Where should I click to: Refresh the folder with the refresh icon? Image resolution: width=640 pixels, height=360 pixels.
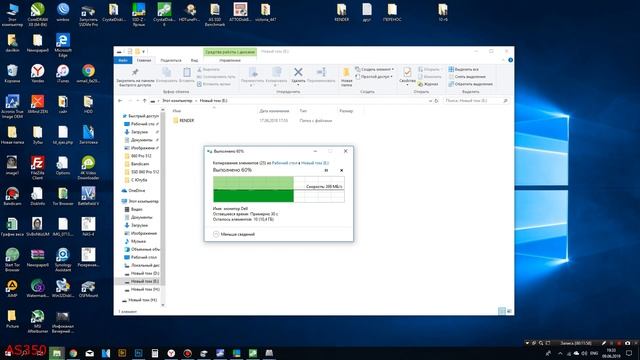[x=436, y=100]
